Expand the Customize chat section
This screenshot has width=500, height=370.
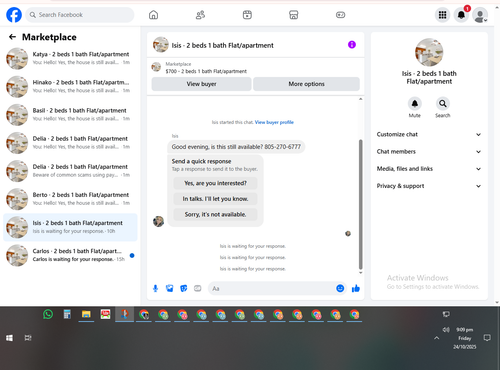429,134
